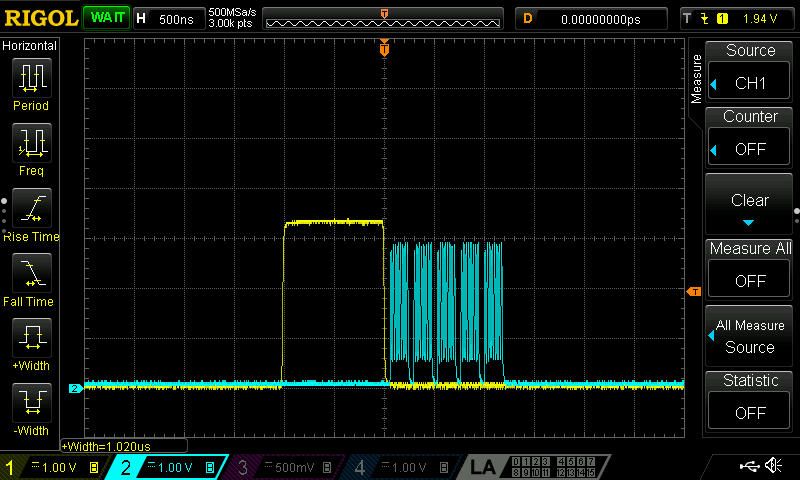Choose the Rise Time measurement icon
Screen dimensions: 800x480
(32, 208)
